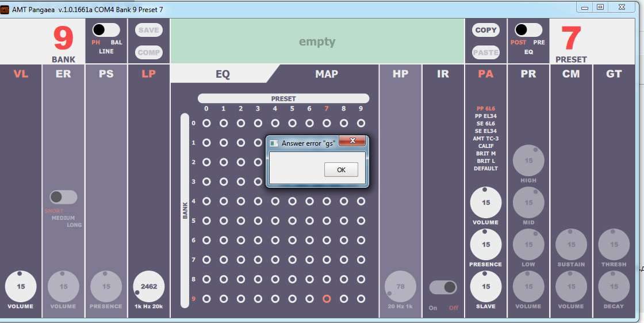Click the PR VOLUME knob
The width and height of the screenshot is (644, 323).
click(528, 286)
